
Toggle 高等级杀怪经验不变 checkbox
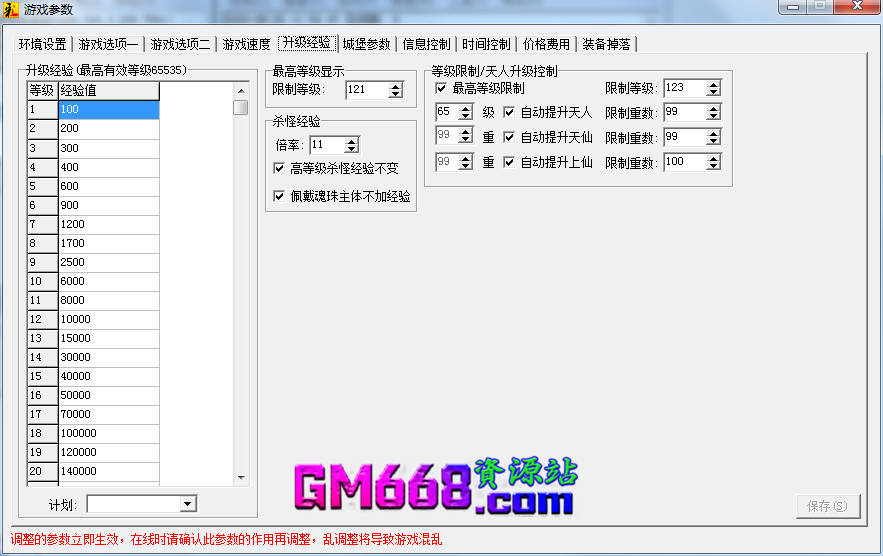(279, 168)
